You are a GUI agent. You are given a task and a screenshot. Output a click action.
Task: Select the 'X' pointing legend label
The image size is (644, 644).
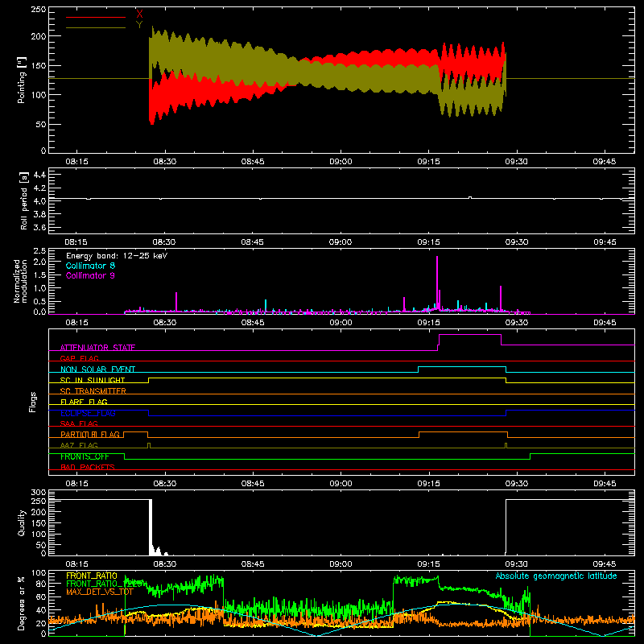(139, 14)
